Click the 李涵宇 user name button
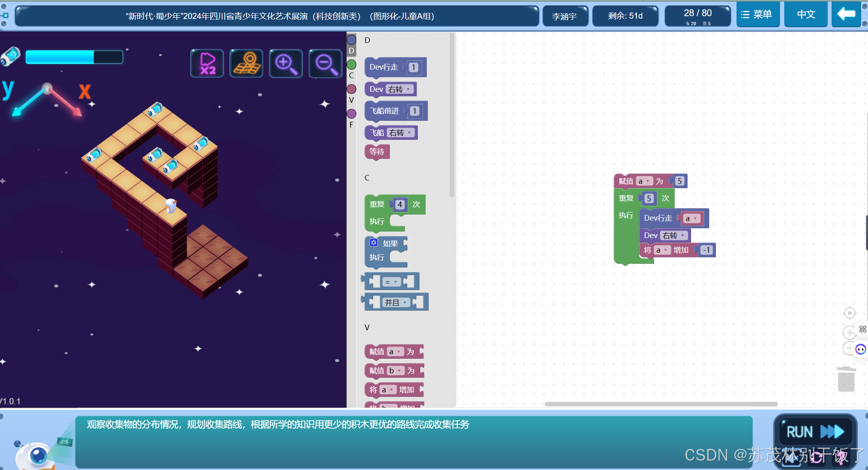This screenshot has width=868, height=470. click(565, 16)
